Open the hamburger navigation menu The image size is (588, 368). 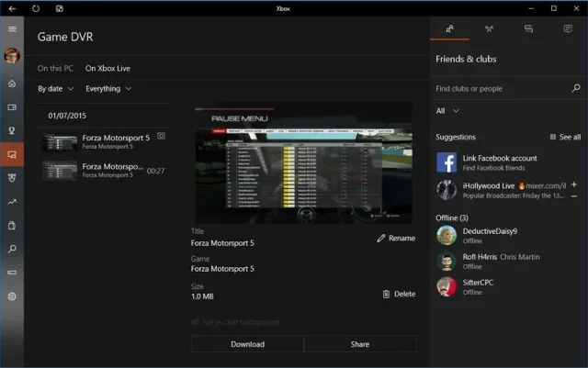[x=12, y=28]
